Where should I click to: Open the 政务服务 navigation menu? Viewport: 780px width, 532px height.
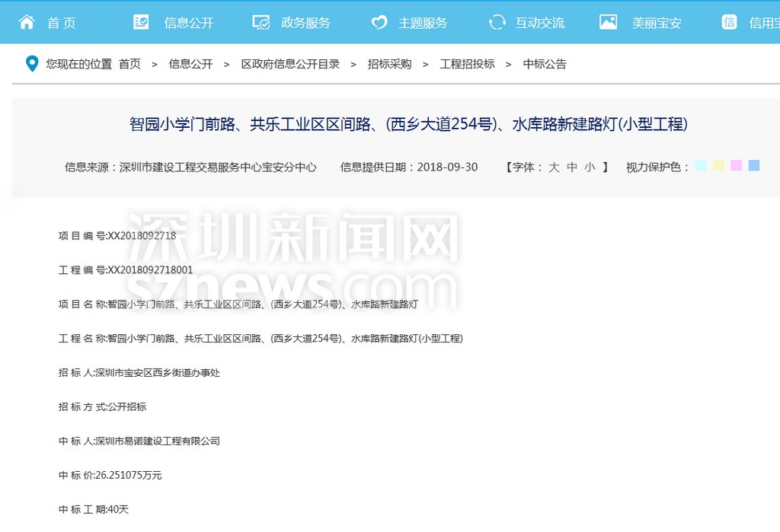click(305, 23)
